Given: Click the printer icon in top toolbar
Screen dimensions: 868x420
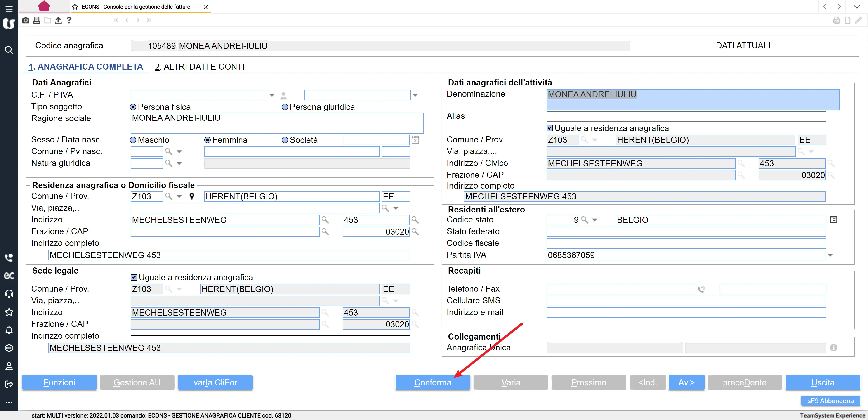Looking at the screenshot, I should [37, 20].
